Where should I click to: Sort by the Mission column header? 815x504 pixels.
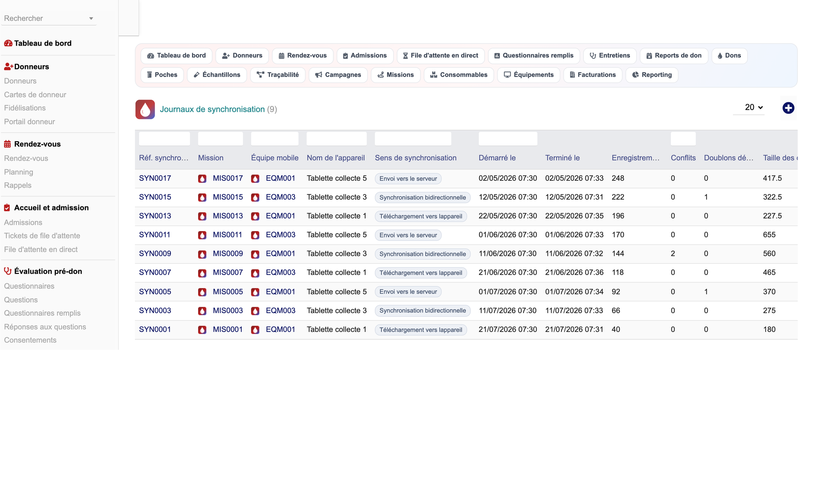(x=211, y=158)
